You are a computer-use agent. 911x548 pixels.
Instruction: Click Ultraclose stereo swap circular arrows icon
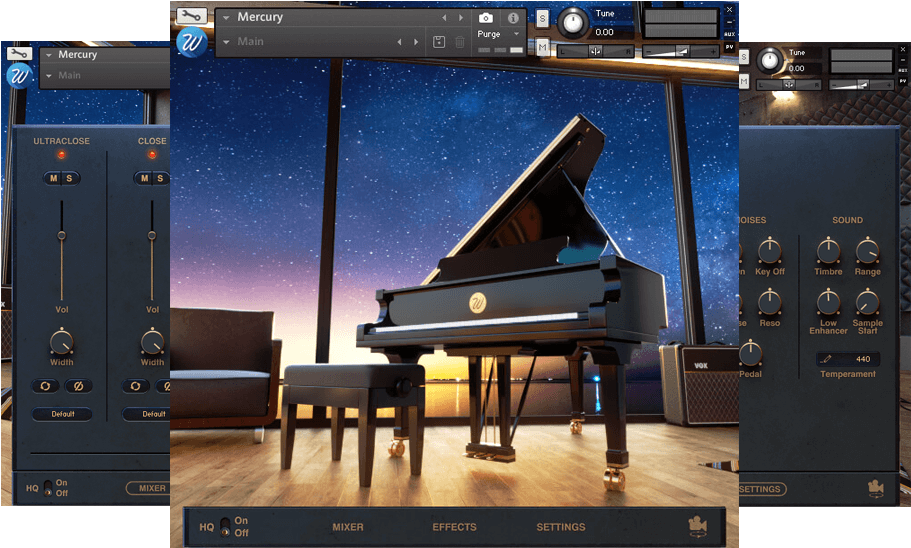pyautogui.click(x=45, y=386)
